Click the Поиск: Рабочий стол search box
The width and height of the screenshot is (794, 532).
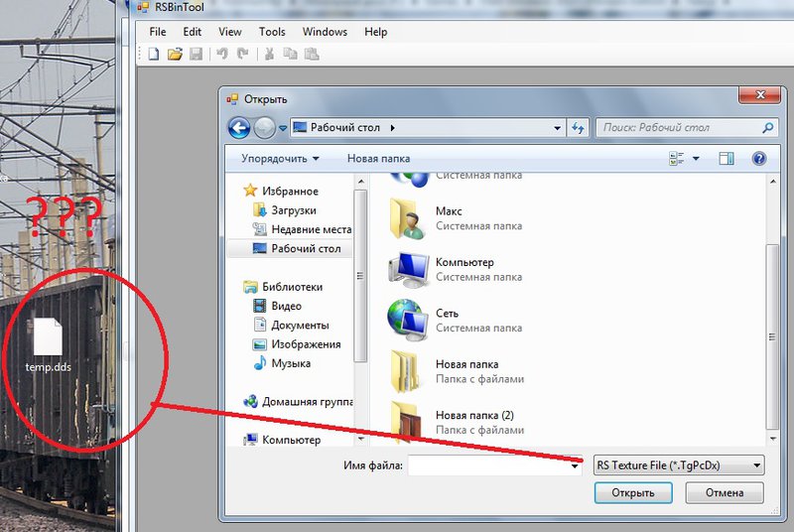[x=680, y=127]
